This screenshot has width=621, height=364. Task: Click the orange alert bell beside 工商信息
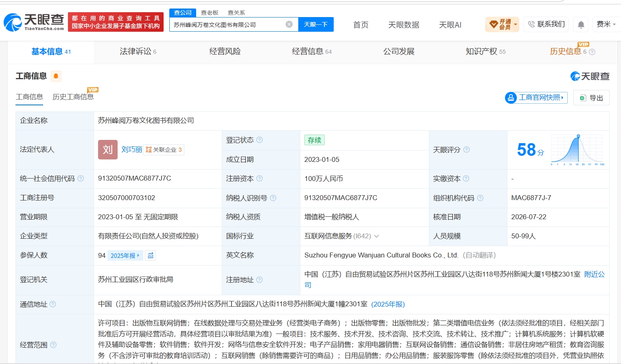coord(56,76)
